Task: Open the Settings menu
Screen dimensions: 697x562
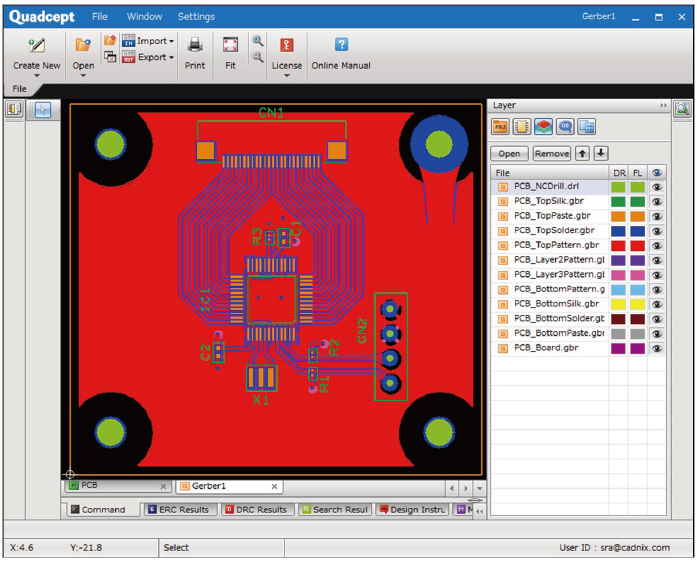Action: [x=196, y=17]
